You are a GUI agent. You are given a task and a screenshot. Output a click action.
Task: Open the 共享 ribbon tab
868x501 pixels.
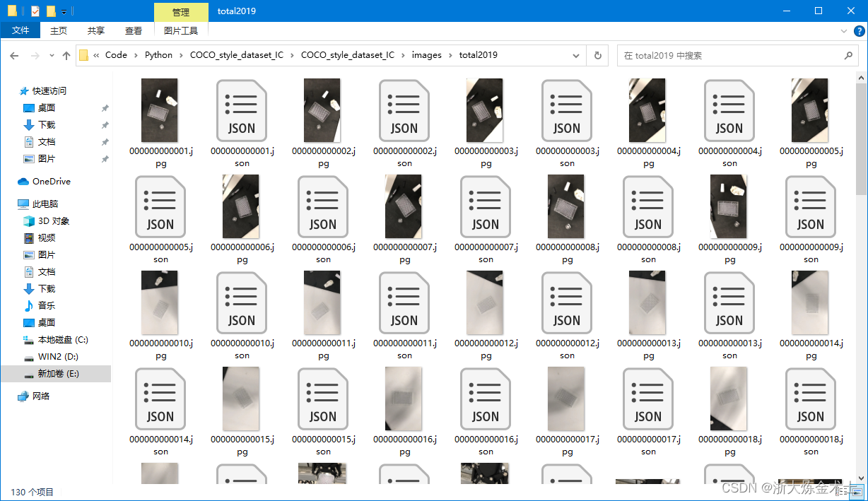tap(96, 30)
